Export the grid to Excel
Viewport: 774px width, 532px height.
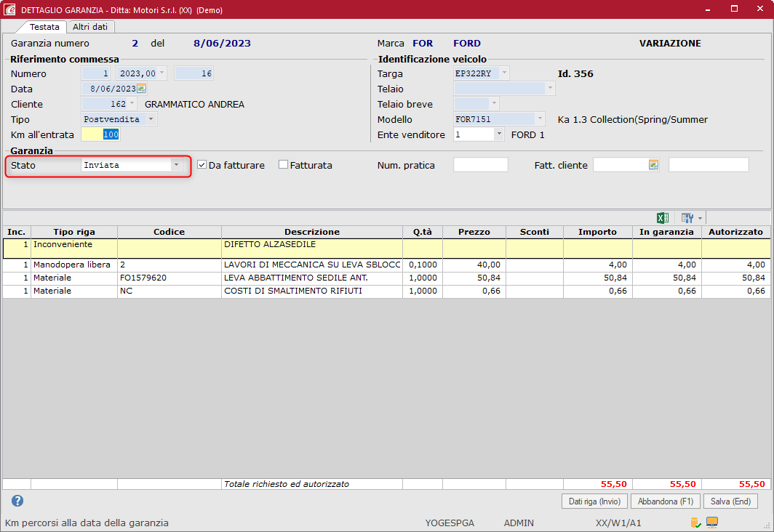tap(663, 218)
